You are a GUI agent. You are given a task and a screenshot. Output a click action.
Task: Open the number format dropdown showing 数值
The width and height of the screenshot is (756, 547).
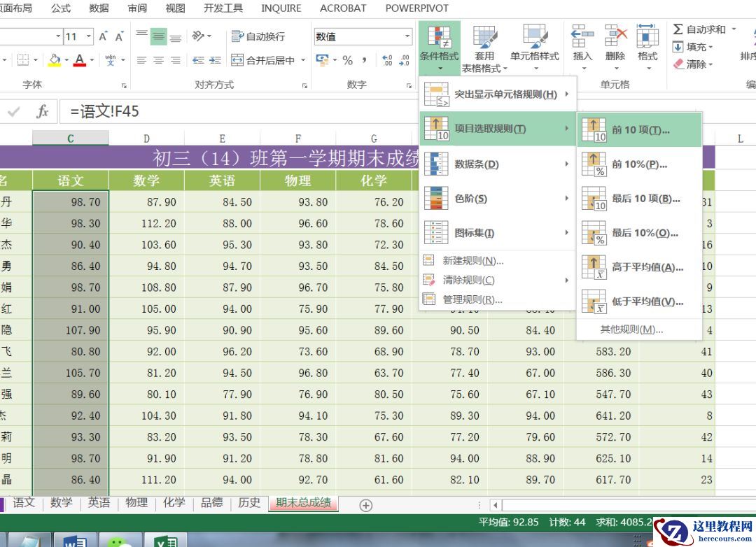[407, 36]
